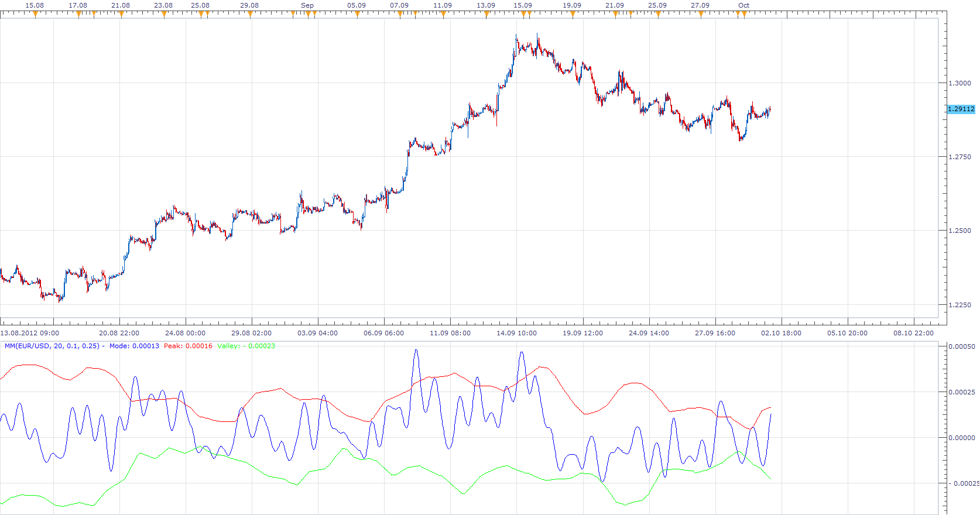This screenshot has height=515, width=980.
Task: Click the red Peak: 0.00016 legend entry
Action: point(188,346)
